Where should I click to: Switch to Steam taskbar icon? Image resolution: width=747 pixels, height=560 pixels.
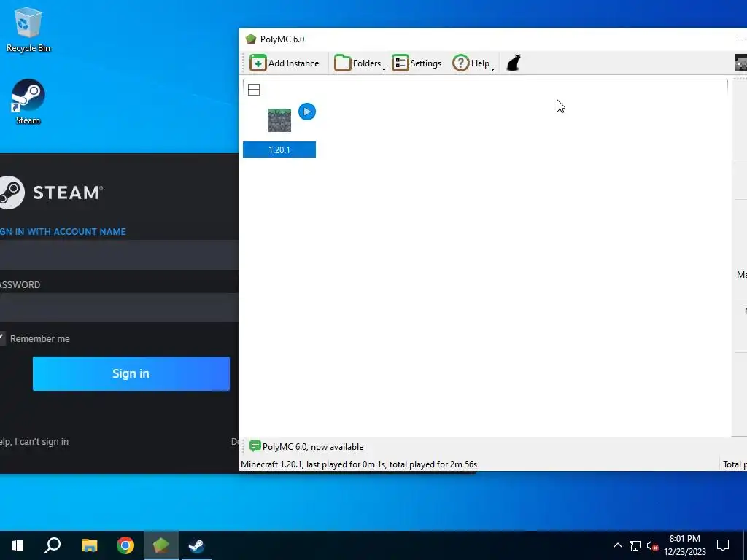[x=196, y=545]
